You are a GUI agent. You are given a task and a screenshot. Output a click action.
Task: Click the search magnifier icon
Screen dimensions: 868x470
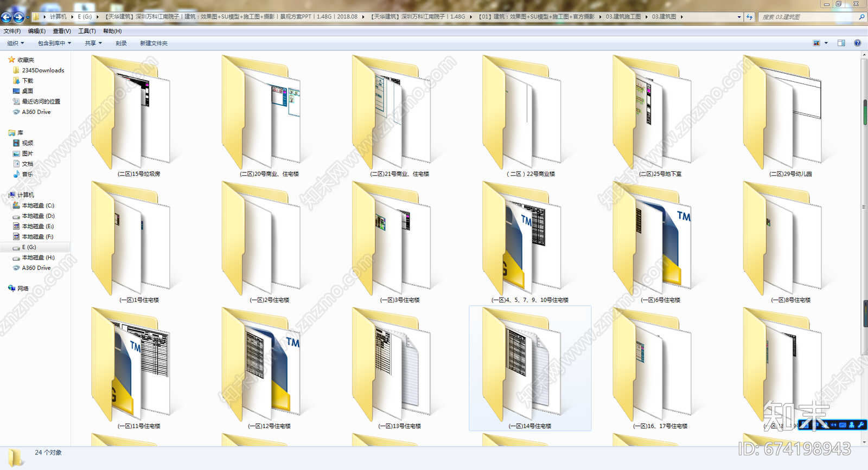point(861,17)
